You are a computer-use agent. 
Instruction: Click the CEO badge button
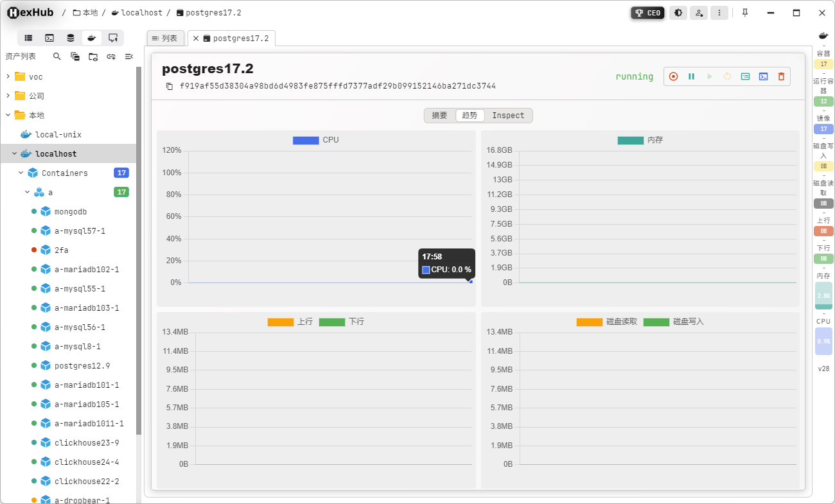pyautogui.click(x=647, y=13)
